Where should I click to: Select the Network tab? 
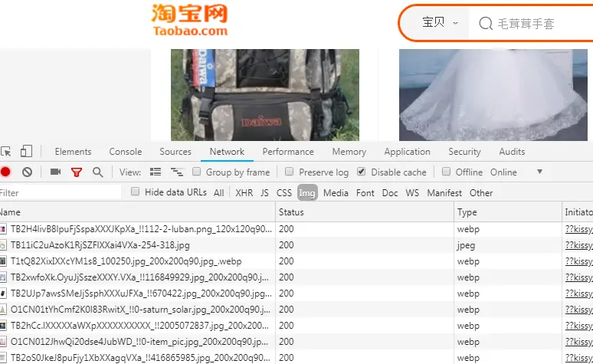(227, 152)
